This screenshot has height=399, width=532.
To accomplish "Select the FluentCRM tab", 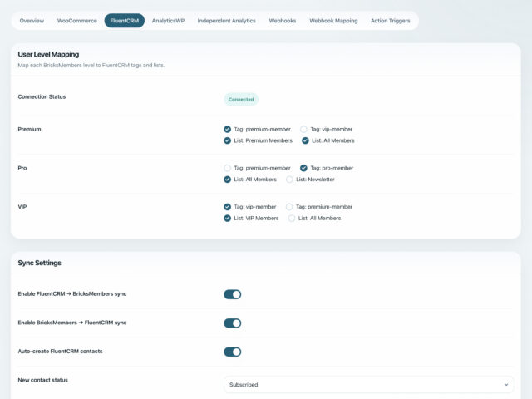I will coord(125,21).
